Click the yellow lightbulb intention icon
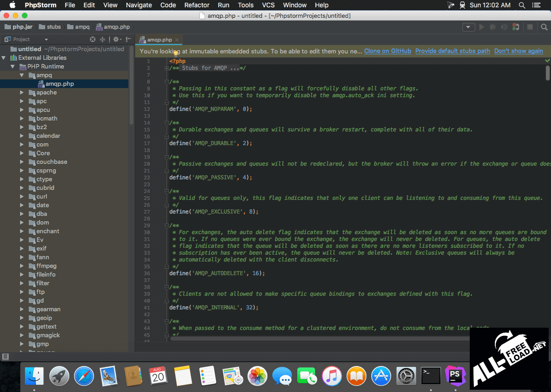551x392 pixels. tap(175, 54)
